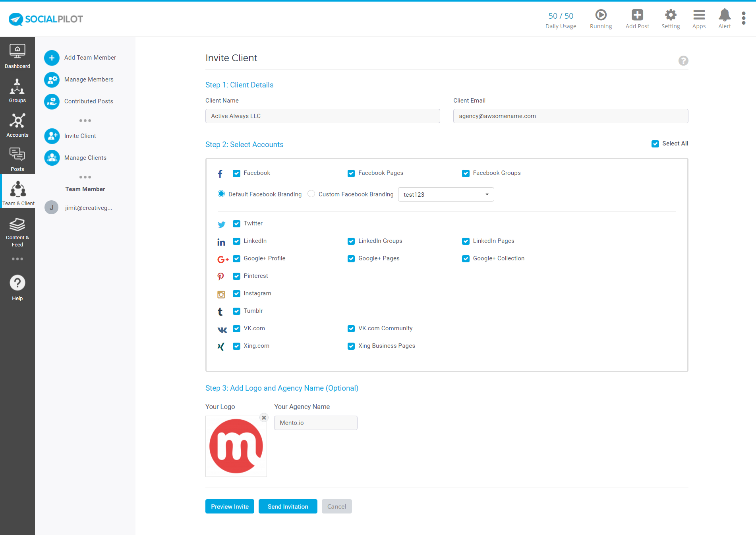
Task: Uncheck the Facebook Pages checkbox
Action: tap(351, 173)
